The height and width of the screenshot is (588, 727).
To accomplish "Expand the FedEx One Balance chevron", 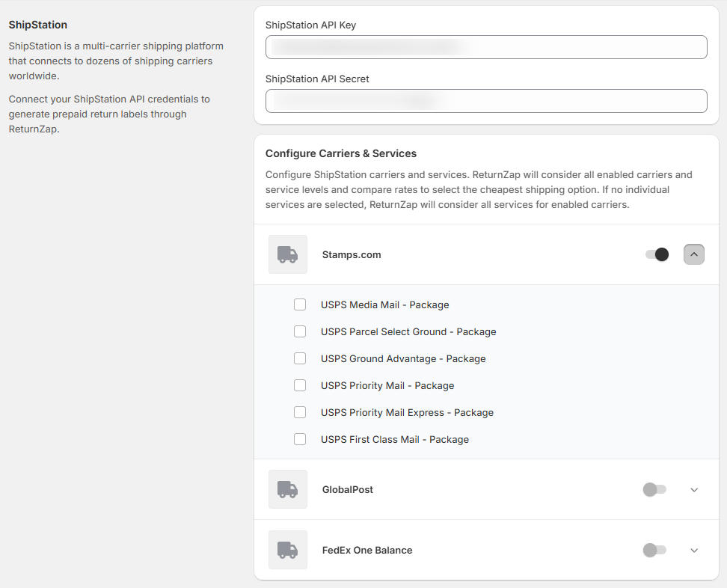I will (694, 550).
